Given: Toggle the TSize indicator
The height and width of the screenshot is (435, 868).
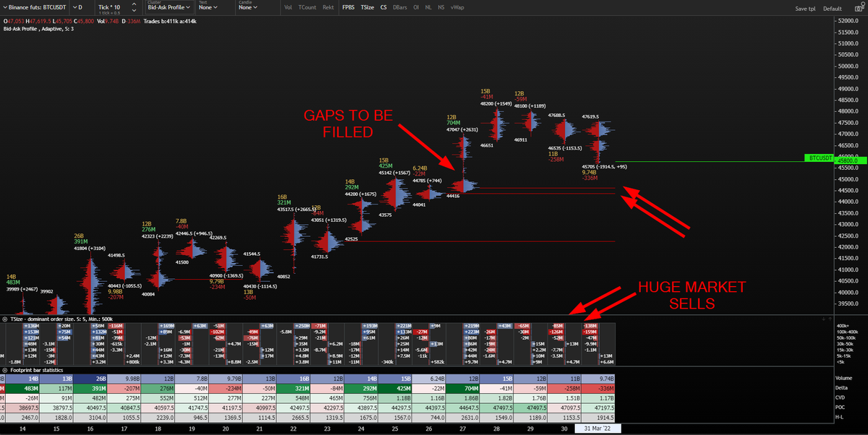Looking at the screenshot, I should [367, 7].
